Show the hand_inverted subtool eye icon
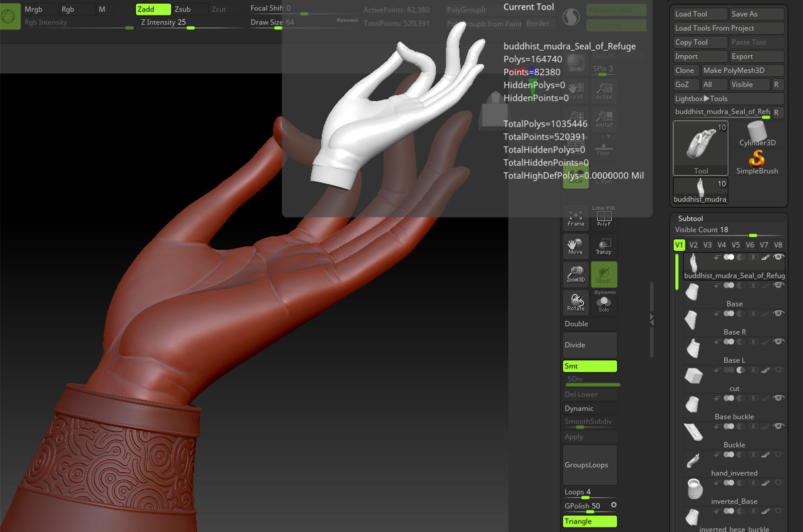 778,455
